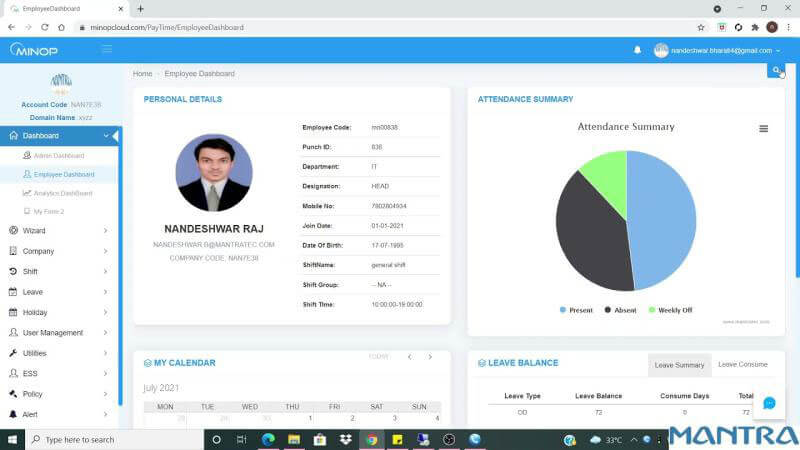Toggle Present series in chart legend

(575, 310)
